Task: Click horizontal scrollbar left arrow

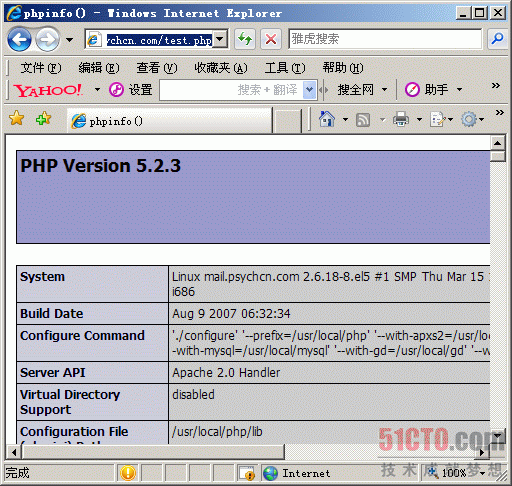Action: pyautogui.click(x=14, y=452)
